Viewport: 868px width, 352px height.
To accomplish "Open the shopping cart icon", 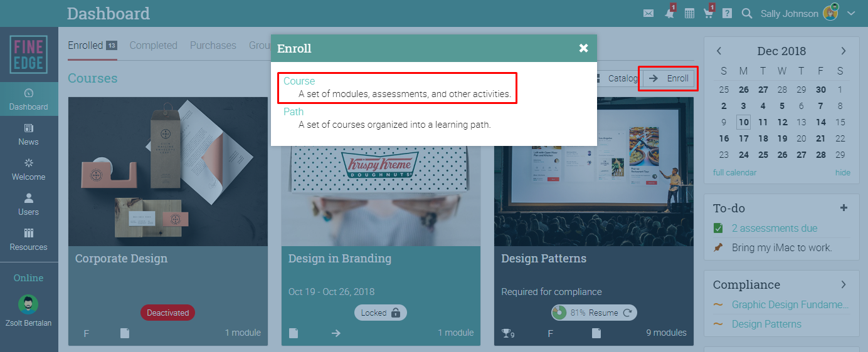I will [708, 13].
